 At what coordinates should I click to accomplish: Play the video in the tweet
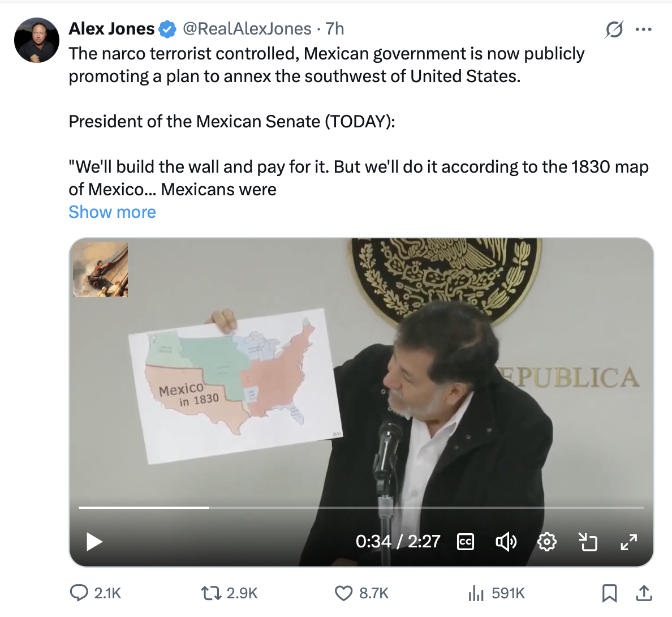point(94,542)
